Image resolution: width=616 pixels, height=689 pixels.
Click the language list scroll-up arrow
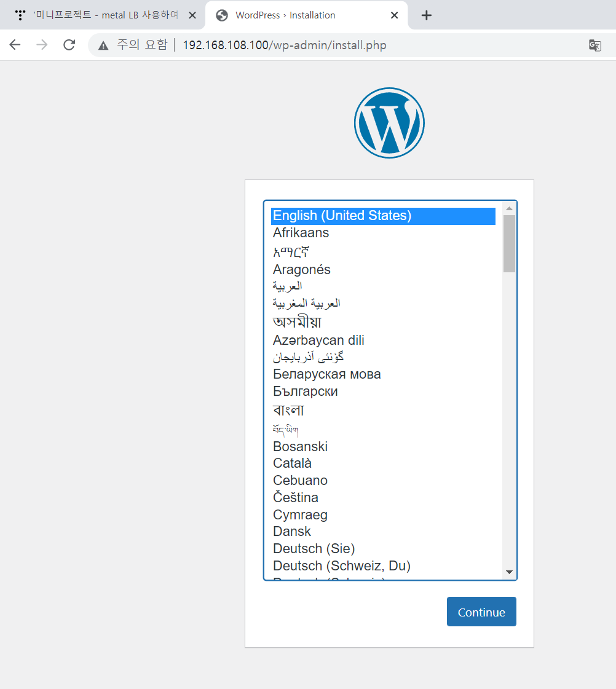pyautogui.click(x=509, y=208)
